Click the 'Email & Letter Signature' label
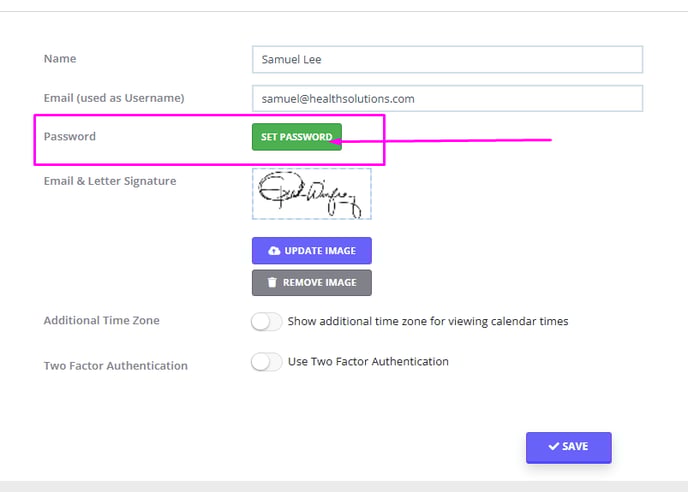Image resolution: width=688 pixels, height=492 pixels. click(x=110, y=181)
